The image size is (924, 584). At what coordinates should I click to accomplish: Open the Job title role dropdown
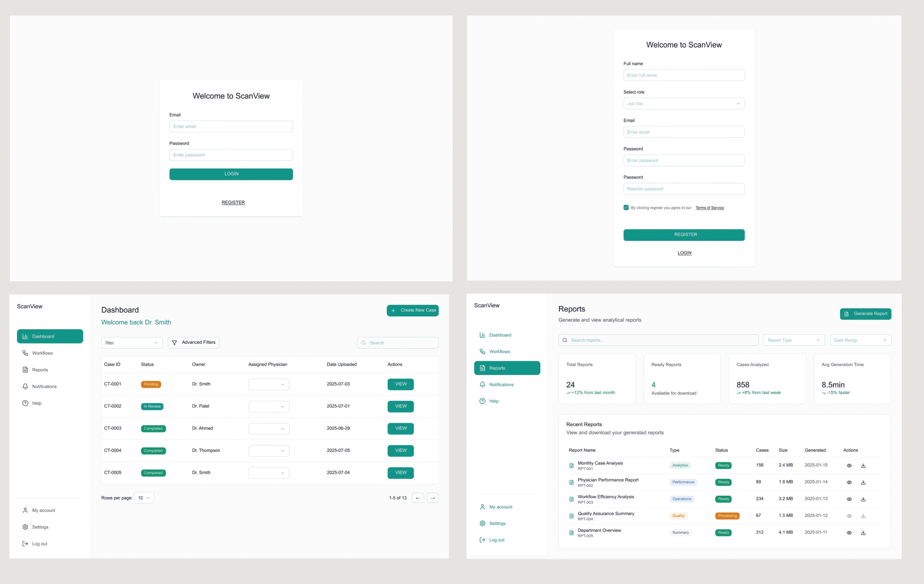pyautogui.click(x=684, y=104)
